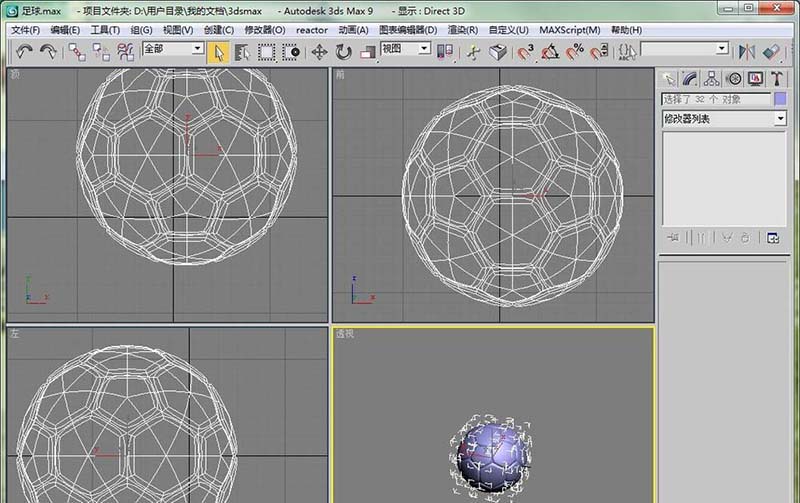Activate the Select and Scale tool
The image size is (800, 503).
368,52
